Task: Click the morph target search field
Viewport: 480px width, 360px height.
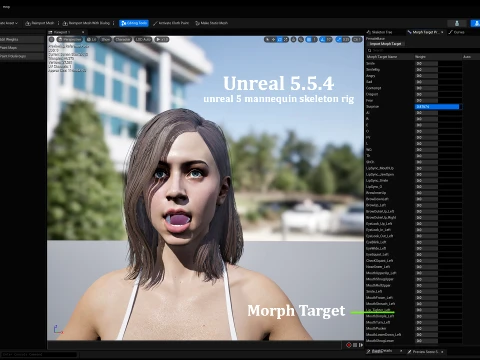Action: click(x=422, y=50)
